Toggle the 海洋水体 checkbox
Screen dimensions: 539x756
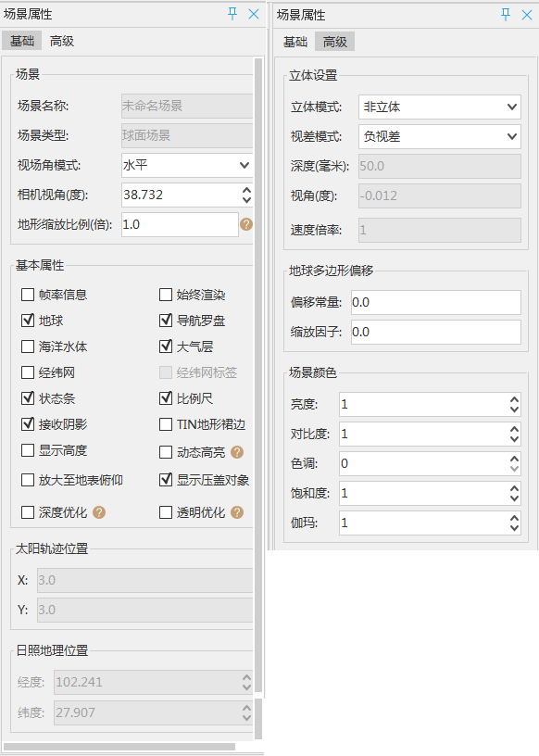[x=28, y=346]
